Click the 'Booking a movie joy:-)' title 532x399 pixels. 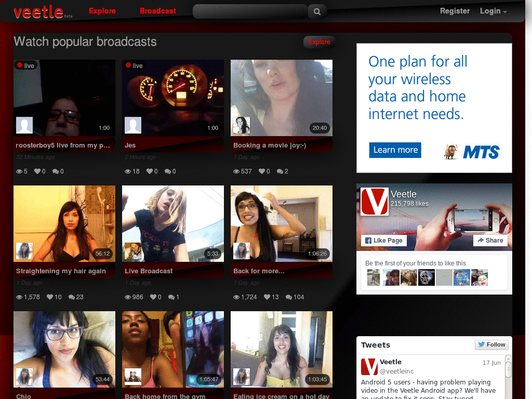tap(270, 145)
